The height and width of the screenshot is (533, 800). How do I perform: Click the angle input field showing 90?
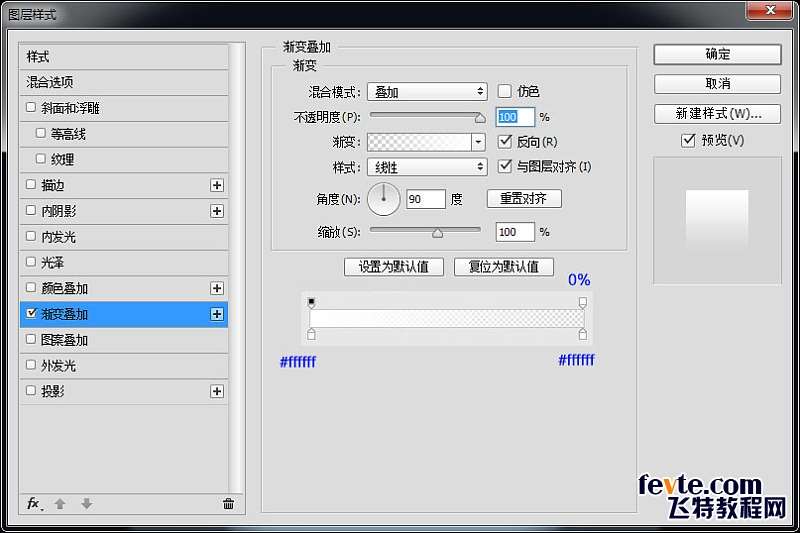click(x=426, y=199)
